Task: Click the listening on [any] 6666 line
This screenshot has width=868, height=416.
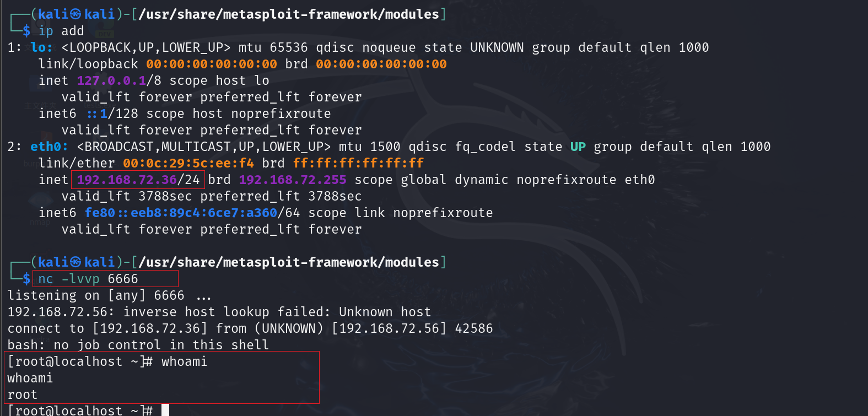Action: (109, 295)
